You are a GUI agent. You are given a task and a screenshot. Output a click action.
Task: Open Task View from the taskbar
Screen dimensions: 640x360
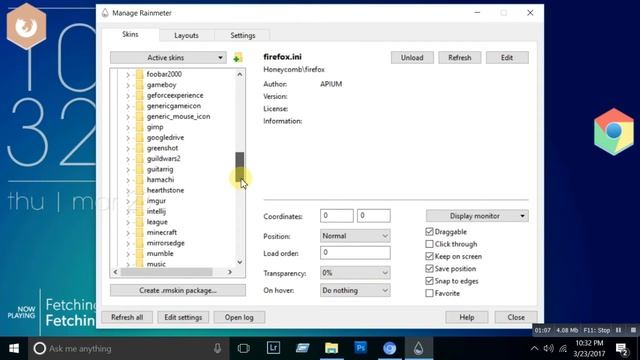click(244, 348)
